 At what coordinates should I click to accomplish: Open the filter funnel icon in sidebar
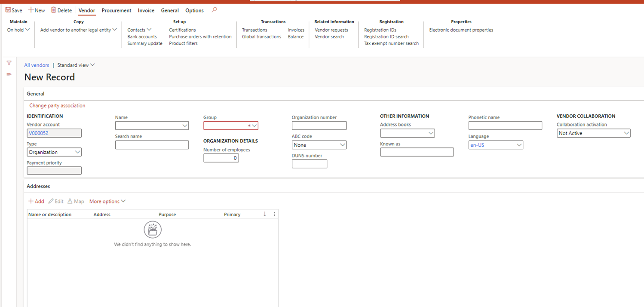point(9,63)
